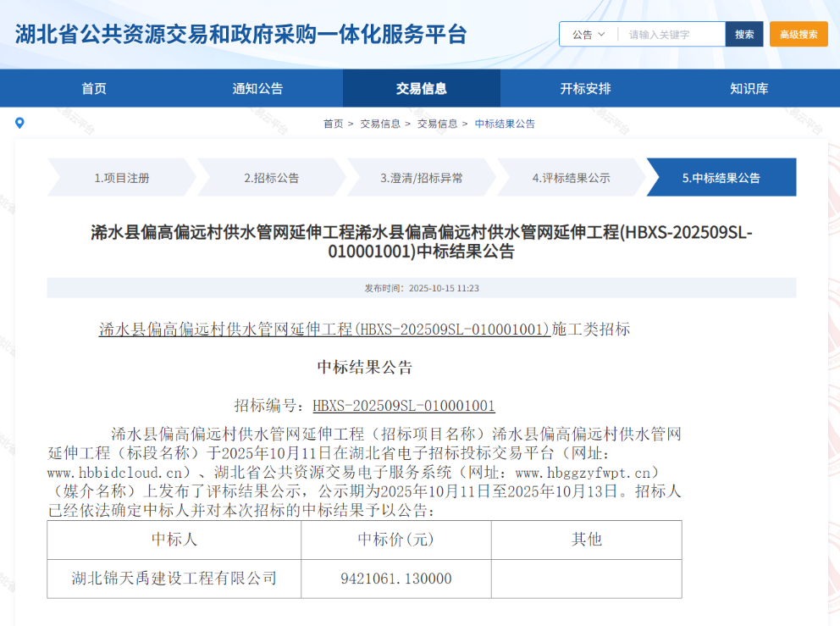Go to the 首页 navigation tab
The image size is (840, 626).
point(93,87)
